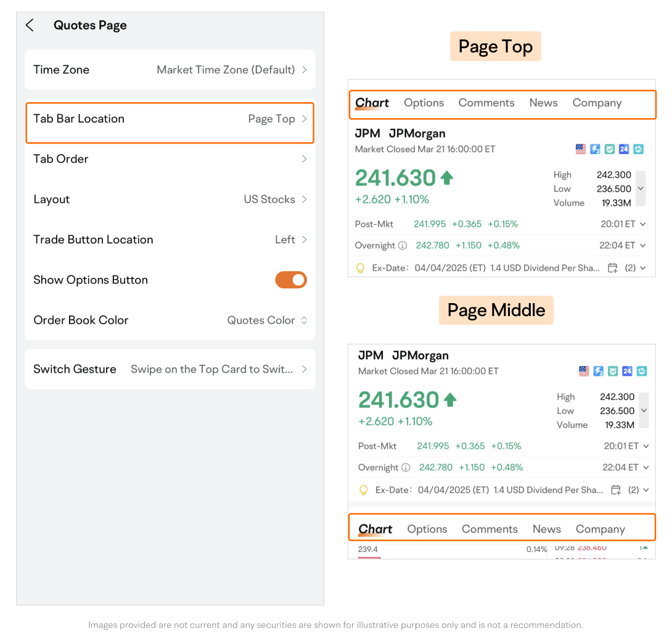672x642 pixels.
Task: Expand High/Low/Volume details in Page Top preview
Action: [x=641, y=189]
